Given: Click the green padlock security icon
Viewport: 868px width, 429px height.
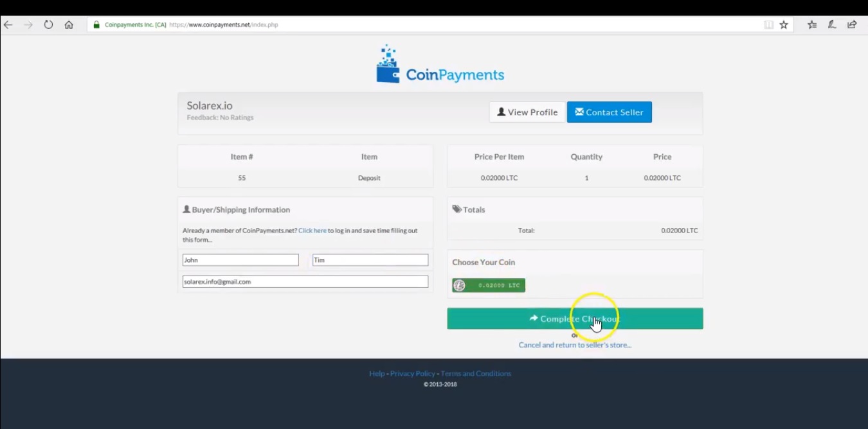Looking at the screenshot, I should (96, 25).
